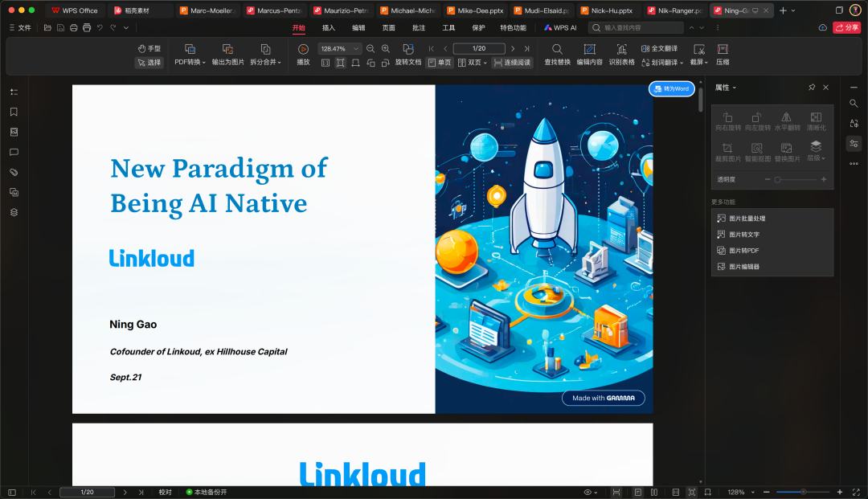Image resolution: width=868 pixels, height=499 pixels.
Task: Toggle actual size view icon below zoom box
Action: [x=325, y=63]
